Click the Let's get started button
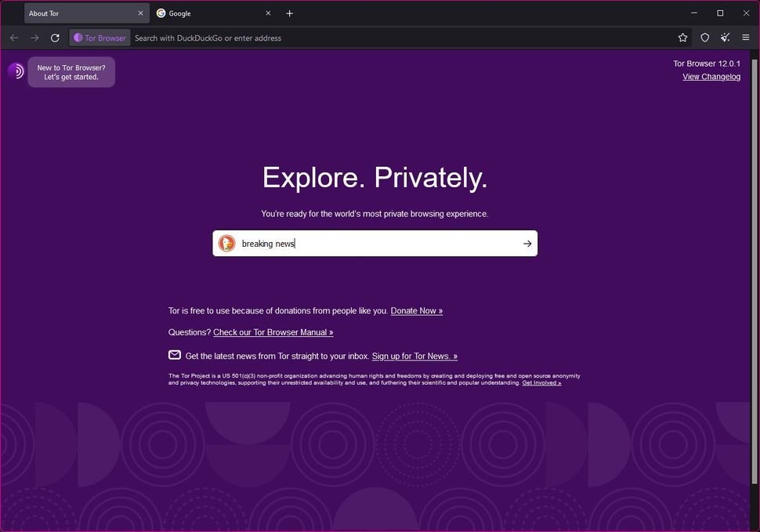Image resolution: width=760 pixels, height=532 pixels. tap(71, 71)
